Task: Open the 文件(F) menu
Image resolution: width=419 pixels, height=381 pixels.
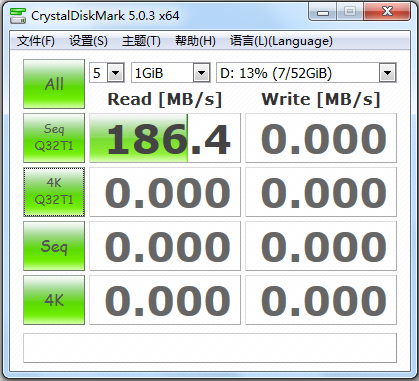Action: pyautogui.click(x=36, y=41)
